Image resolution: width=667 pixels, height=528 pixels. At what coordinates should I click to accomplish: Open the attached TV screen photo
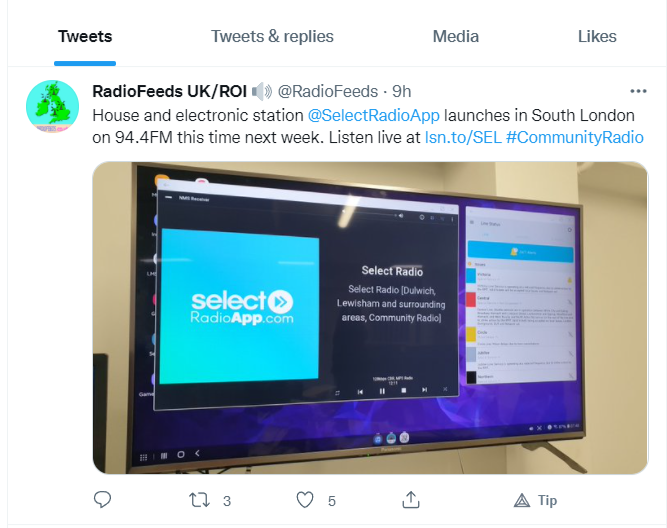370,318
